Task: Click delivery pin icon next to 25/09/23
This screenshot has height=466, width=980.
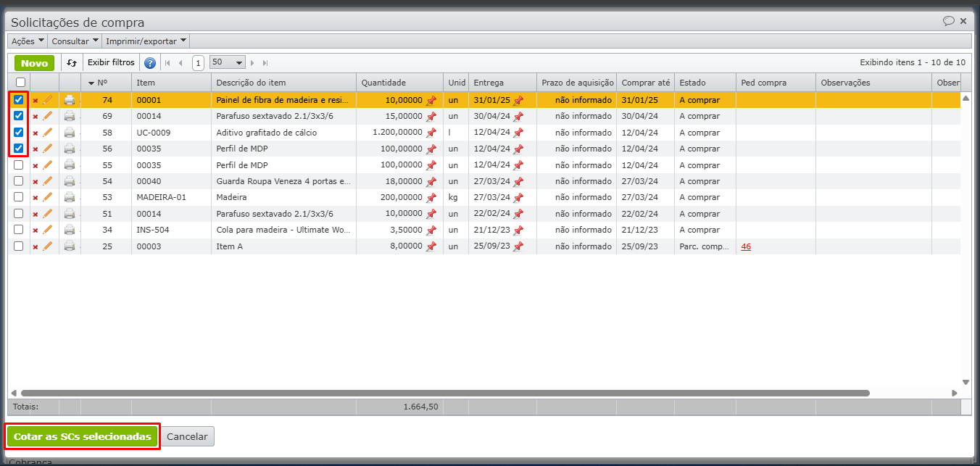Action: click(518, 246)
